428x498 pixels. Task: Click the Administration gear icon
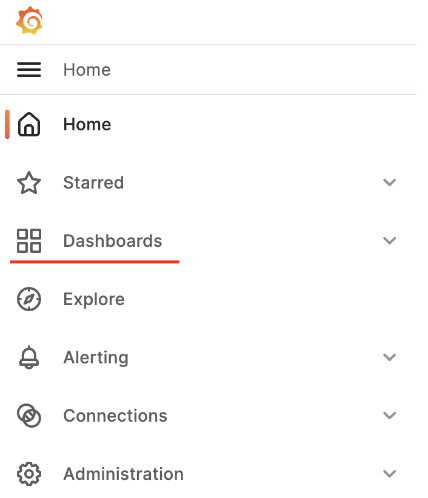(29, 474)
